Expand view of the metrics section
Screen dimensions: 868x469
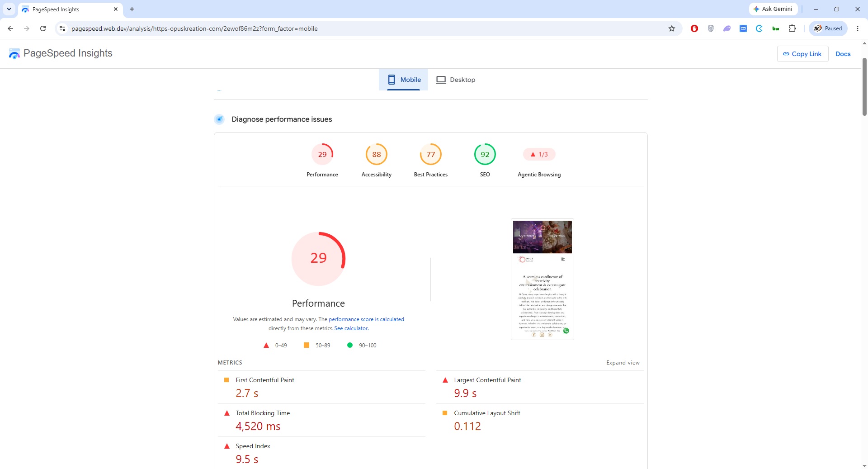623,363
